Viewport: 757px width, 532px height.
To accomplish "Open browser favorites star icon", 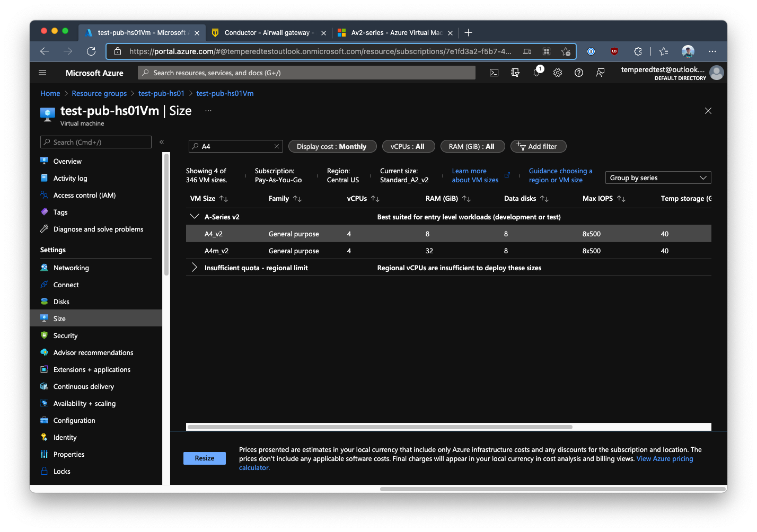I will pyautogui.click(x=664, y=51).
